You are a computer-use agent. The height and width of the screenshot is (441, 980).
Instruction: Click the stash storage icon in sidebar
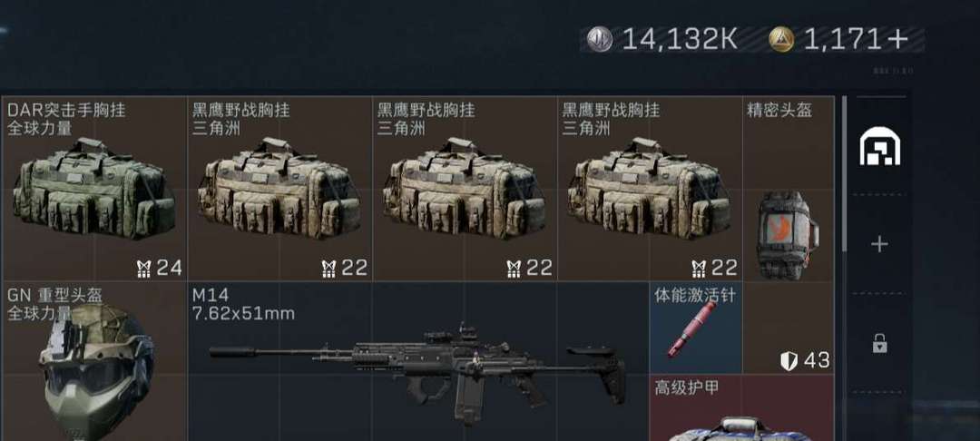(879, 146)
